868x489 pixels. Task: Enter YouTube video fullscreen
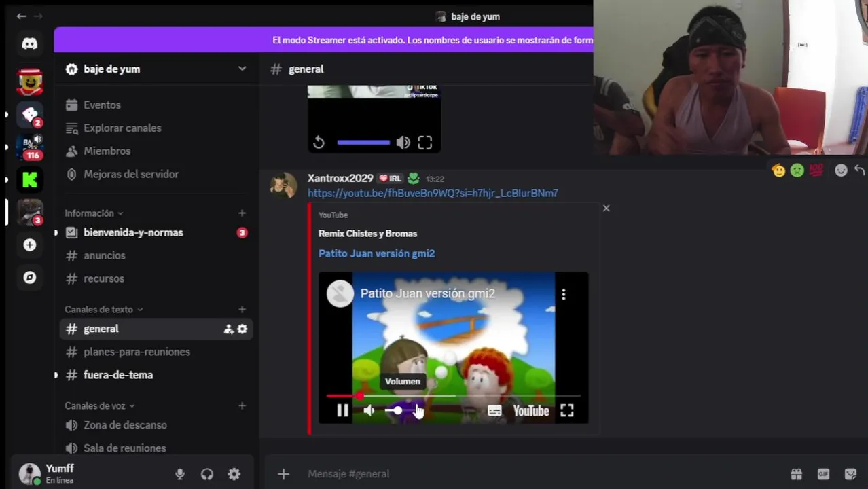(x=567, y=410)
